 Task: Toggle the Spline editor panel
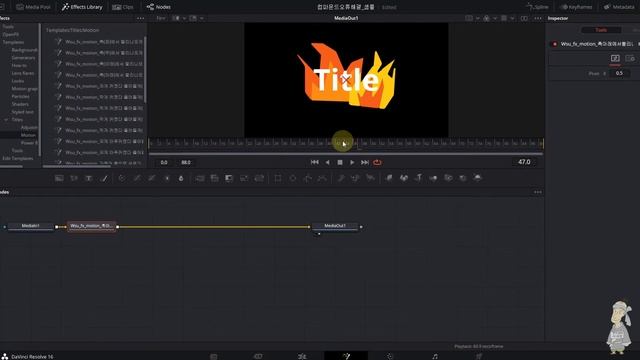tap(538, 7)
